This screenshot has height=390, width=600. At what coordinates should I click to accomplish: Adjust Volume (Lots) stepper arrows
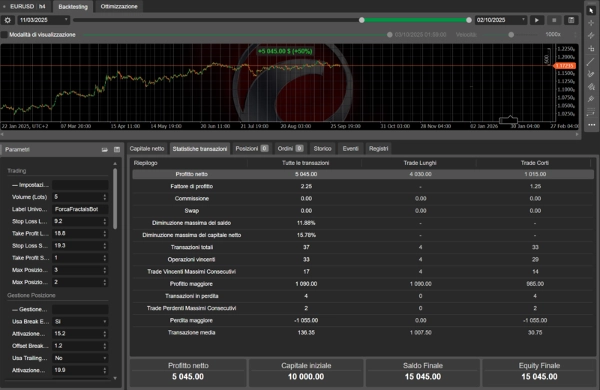tap(104, 197)
